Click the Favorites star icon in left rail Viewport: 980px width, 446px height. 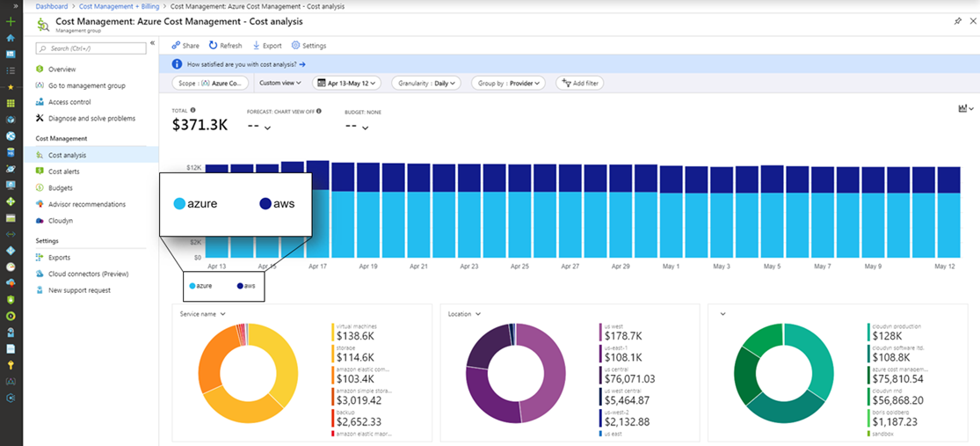point(10,87)
